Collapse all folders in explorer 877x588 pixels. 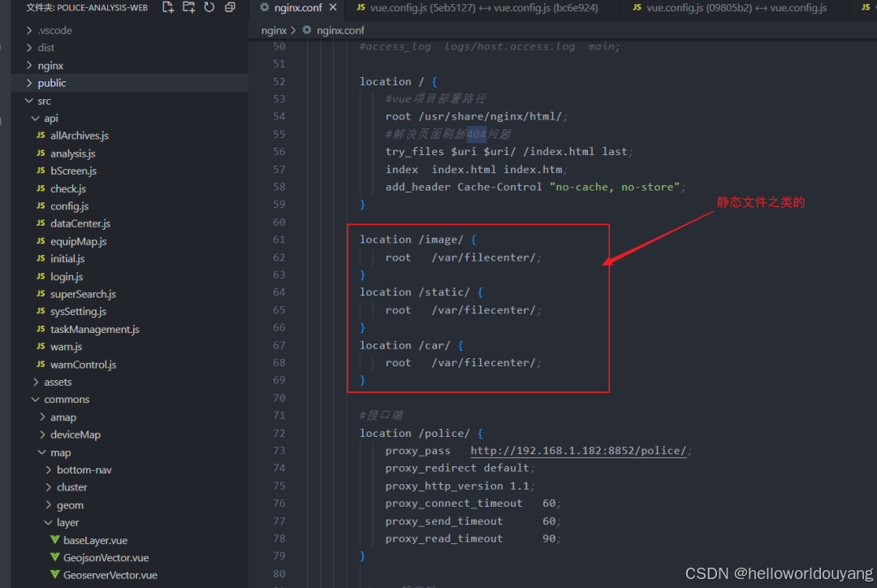230,7
